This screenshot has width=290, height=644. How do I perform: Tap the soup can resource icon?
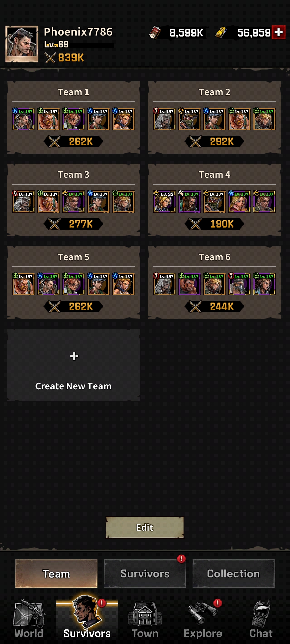tap(155, 32)
